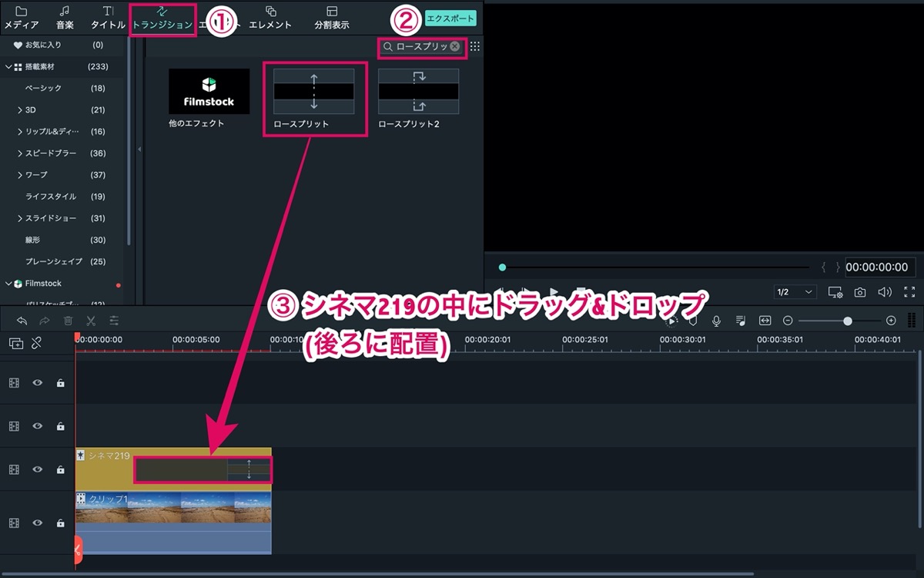
Task: Click the add track icon
Action: (x=15, y=344)
